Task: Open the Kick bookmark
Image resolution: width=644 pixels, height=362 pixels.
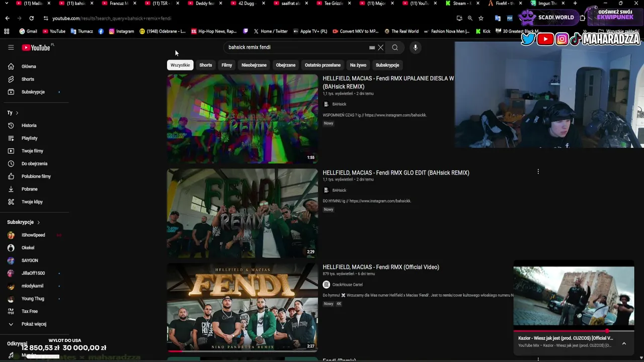Action: pyautogui.click(x=483, y=31)
